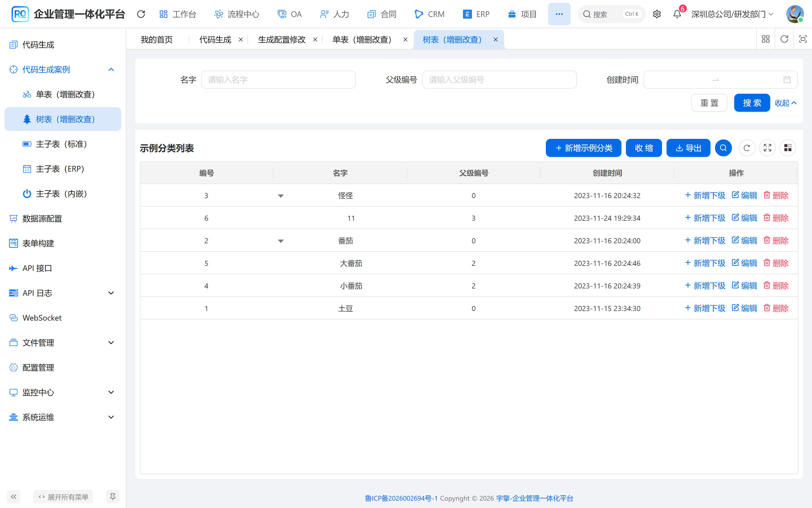Switch to the 我的首页 tab

click(157, 40)
